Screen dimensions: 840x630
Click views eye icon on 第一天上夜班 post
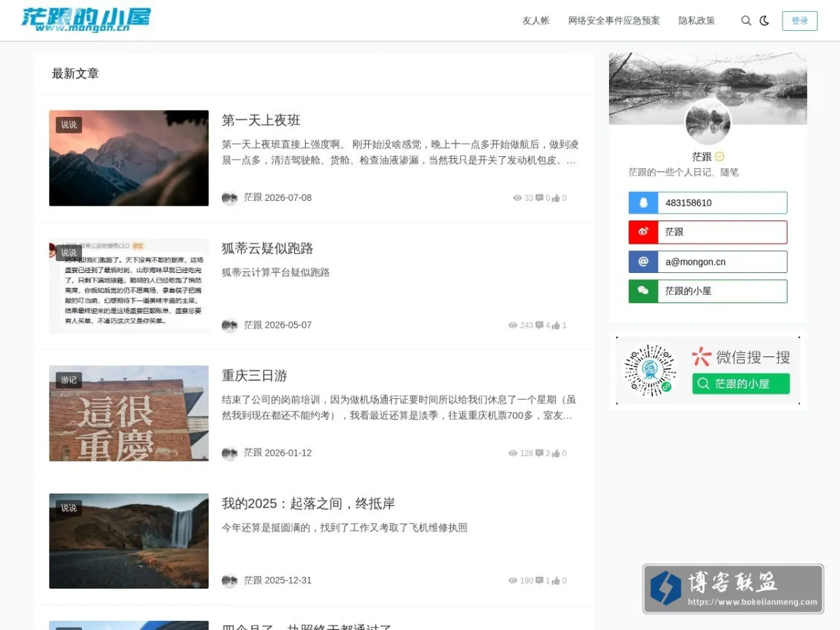pyautogui.click(x=517, y=198)
